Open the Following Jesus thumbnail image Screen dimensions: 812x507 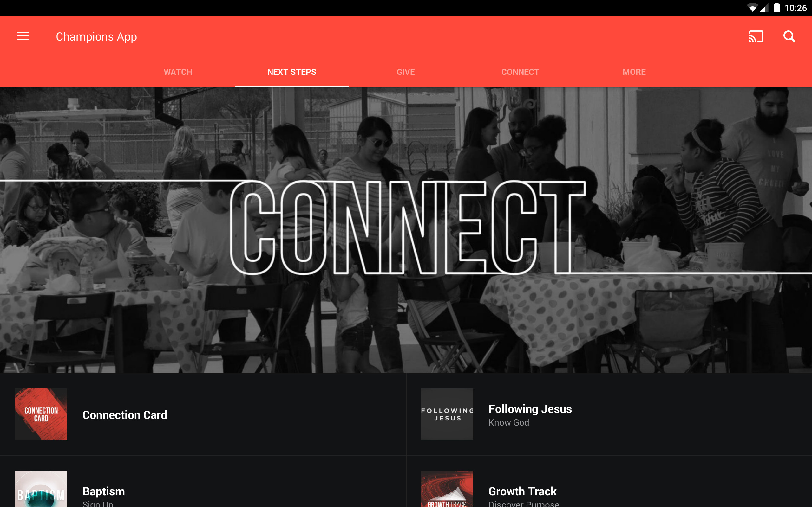447,414
